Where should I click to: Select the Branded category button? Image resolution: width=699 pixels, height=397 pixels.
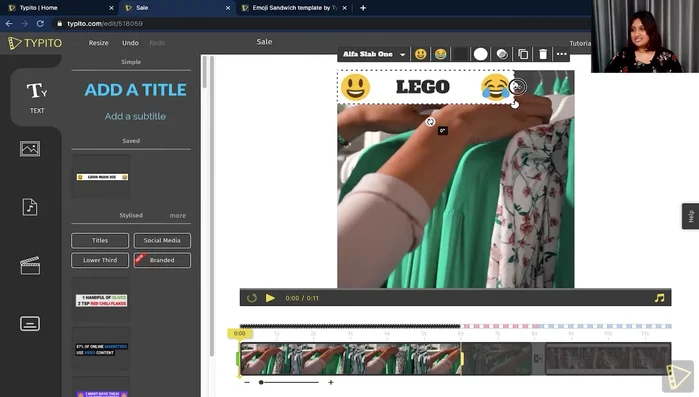162,260
